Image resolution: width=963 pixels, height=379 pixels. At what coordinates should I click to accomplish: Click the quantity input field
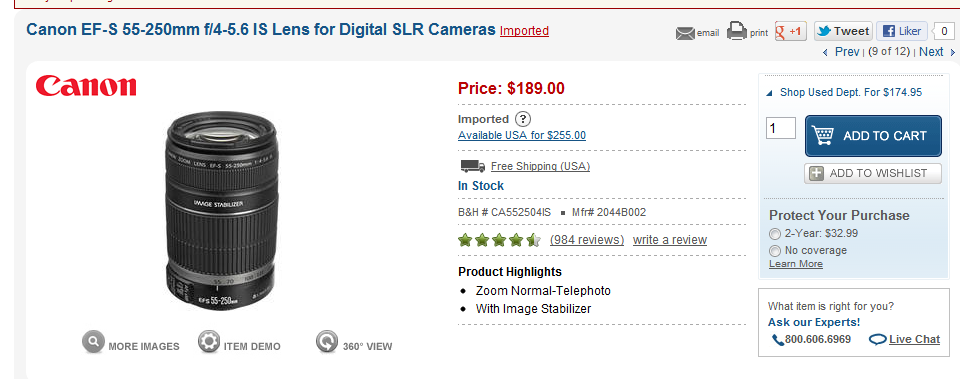(x=781, y=128)
